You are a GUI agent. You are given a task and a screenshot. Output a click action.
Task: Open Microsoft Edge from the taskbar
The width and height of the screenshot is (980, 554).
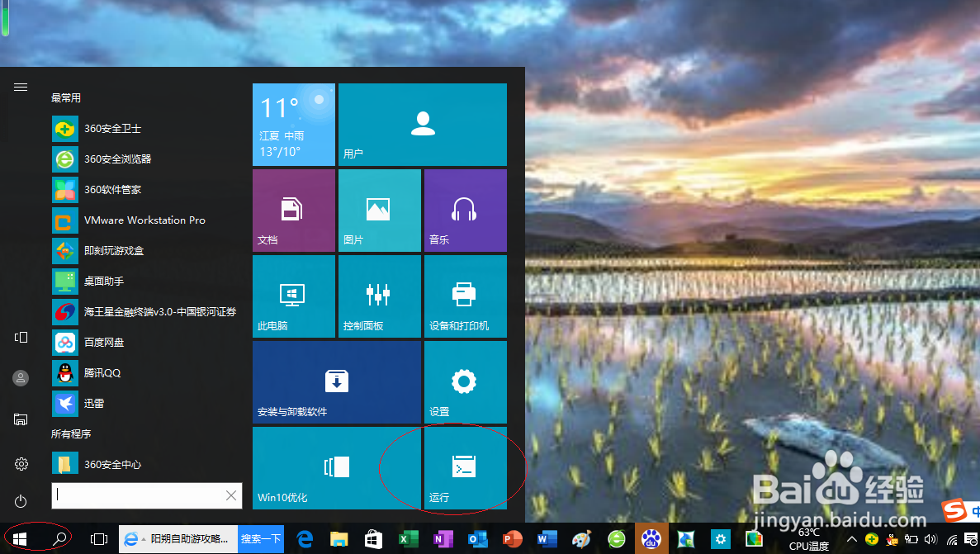coord(305,539)
